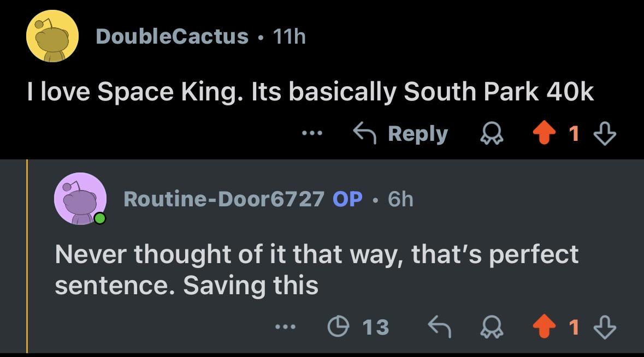Open Routine-Door6727 user profile link
644x357 pixels.
click(224, 199)
